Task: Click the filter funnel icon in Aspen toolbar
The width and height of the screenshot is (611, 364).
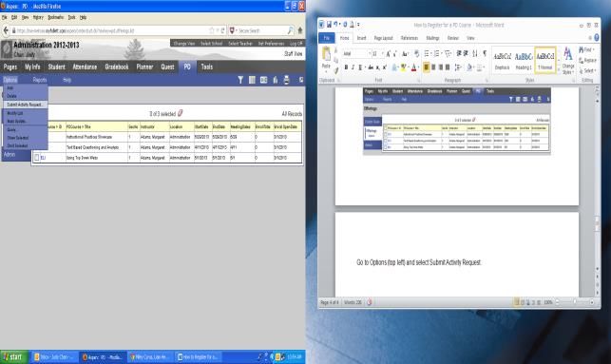Action: tap(240, 80)
